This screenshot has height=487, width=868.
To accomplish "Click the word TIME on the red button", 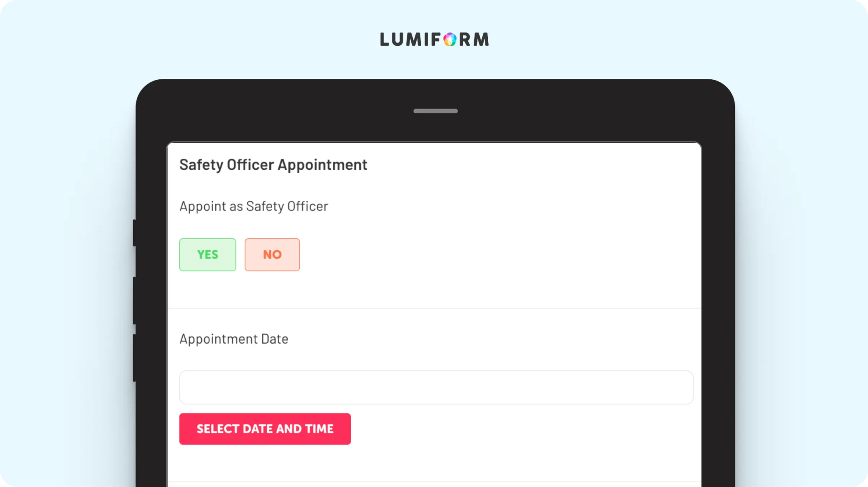I will pos(319,429).
